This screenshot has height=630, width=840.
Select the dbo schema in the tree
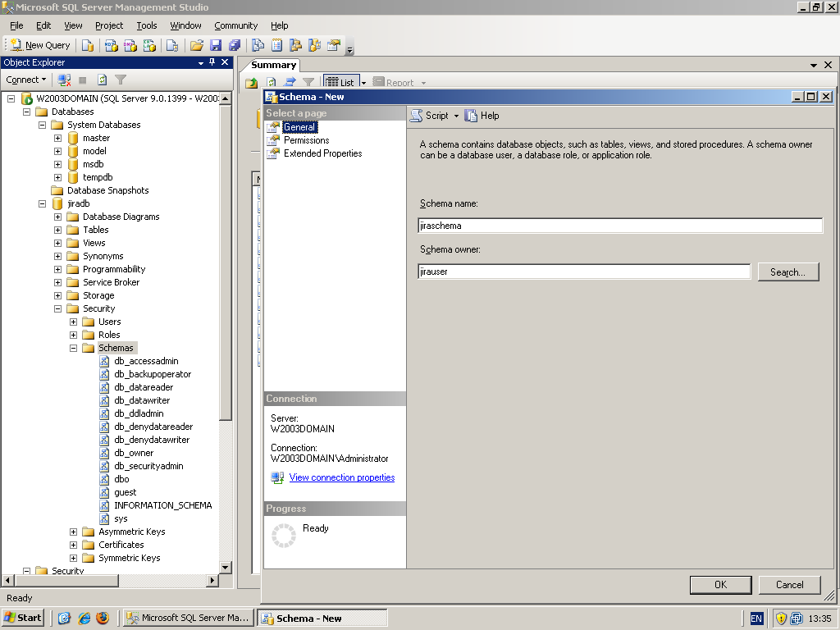tap(121, 479)
